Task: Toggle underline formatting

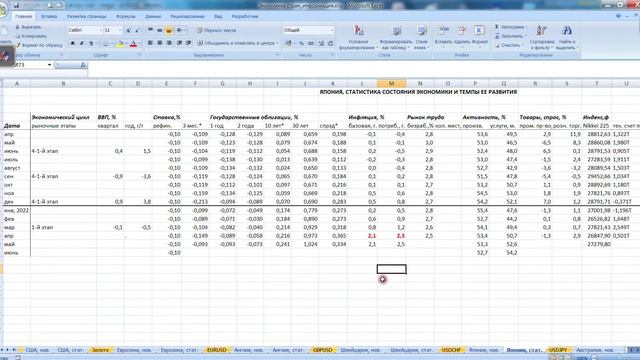Action: pos(91,43)
